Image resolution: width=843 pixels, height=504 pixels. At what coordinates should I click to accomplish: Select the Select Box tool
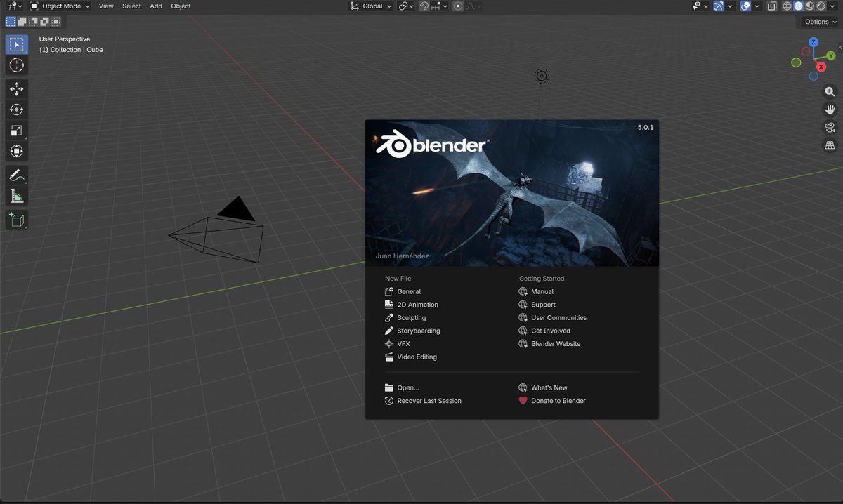click(17, 44)
